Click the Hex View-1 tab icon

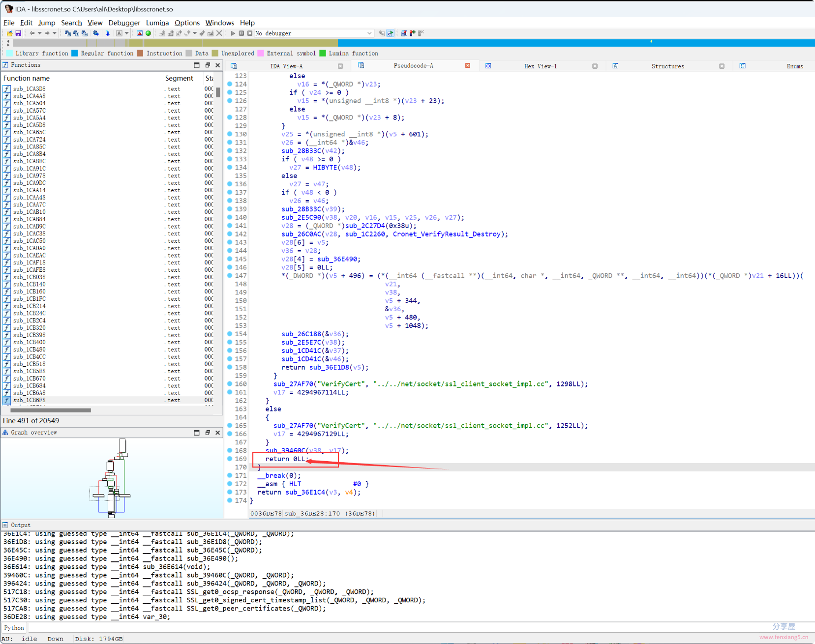[x=488, y=66]
